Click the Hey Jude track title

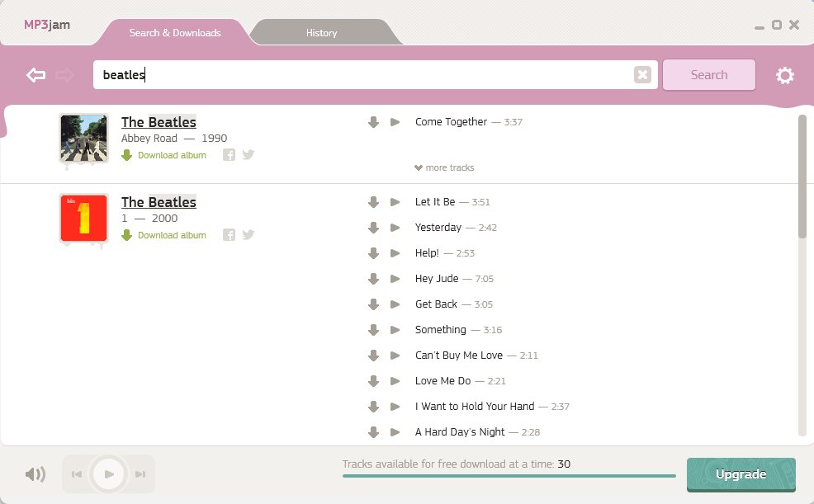pyautogui.click(x=437, y=279)
